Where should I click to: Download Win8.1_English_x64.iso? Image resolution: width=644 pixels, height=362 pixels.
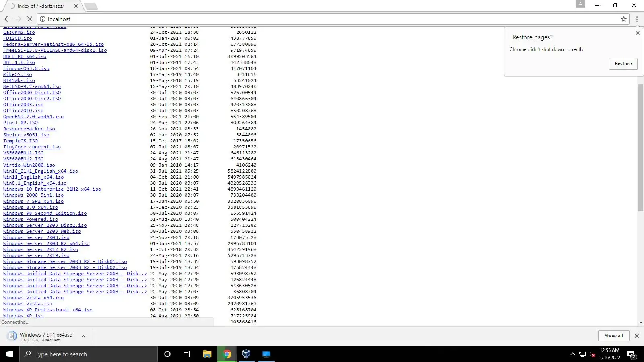[35, 183]
